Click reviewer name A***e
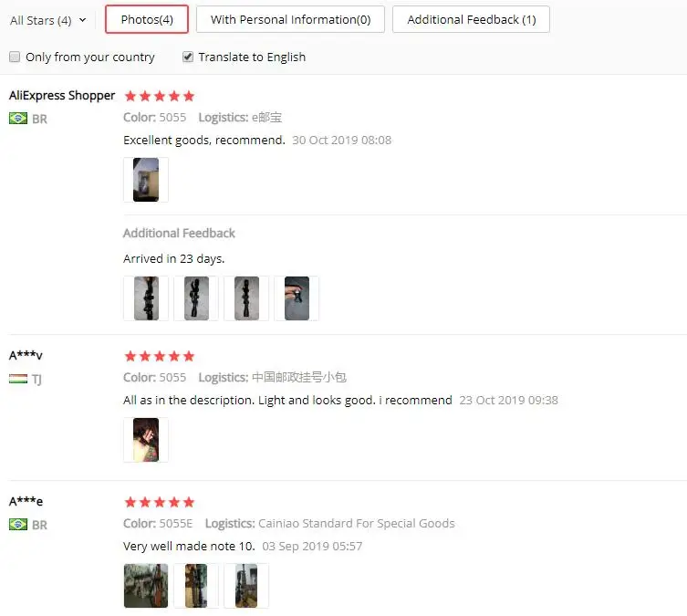The image size is (687, 616). coord(26,501)
